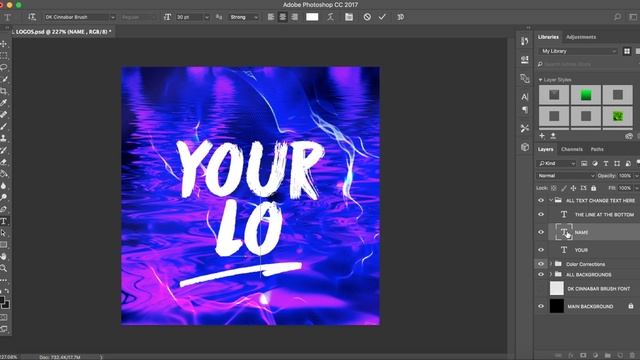Screen dimensions: 640x360
Task: Apply the bright green layer style
Action: (x=586, y=95)
